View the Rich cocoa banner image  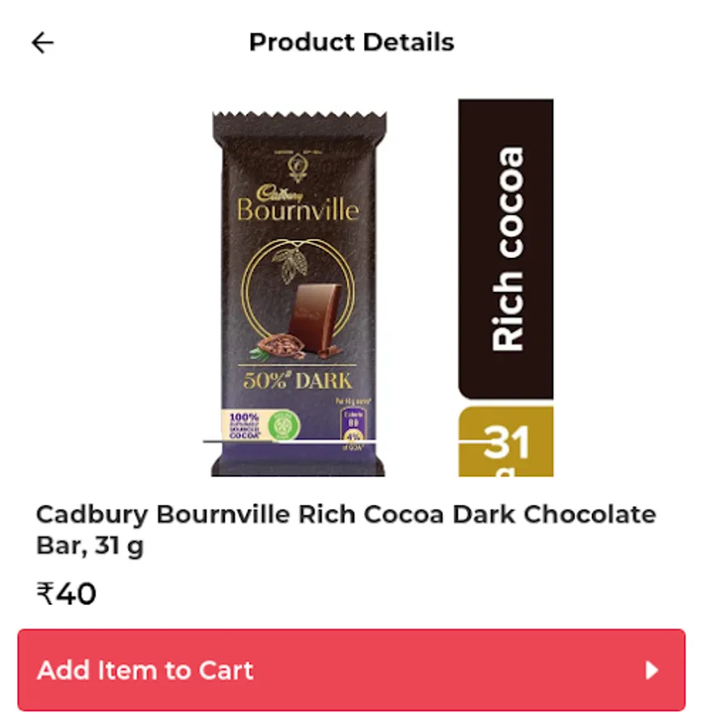505,248
